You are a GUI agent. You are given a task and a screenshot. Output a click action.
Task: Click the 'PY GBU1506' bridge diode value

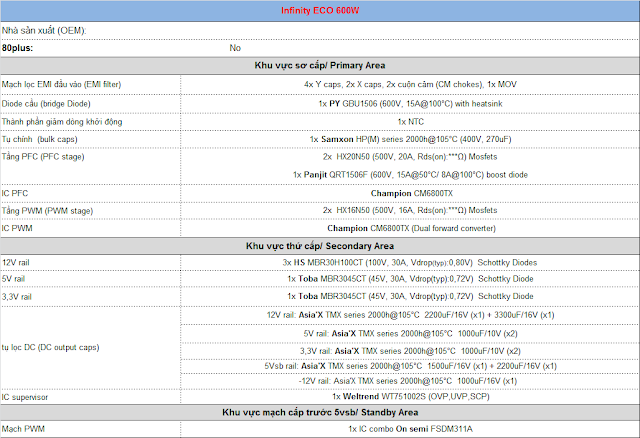click(410, 104)
